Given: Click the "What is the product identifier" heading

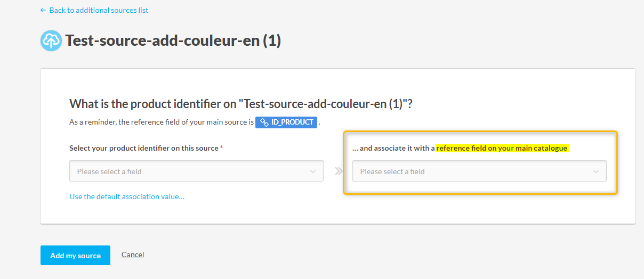Looking at the screenshot, I should coord(241,104).
